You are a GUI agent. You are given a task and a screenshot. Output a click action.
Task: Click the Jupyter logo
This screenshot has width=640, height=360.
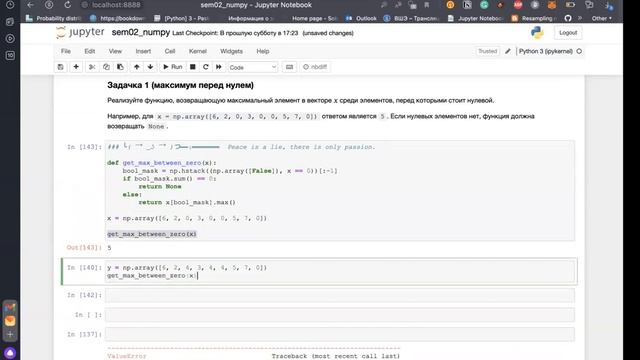tap(80, 32)
